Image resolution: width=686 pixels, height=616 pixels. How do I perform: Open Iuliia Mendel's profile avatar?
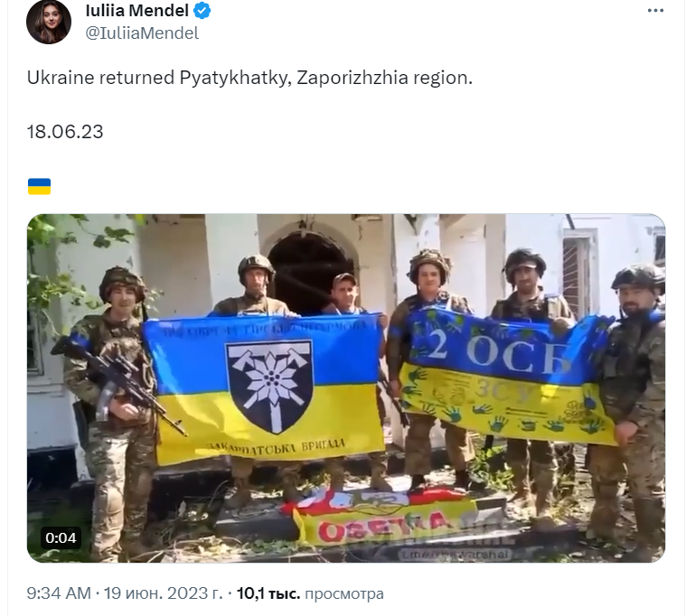point(49,22)
